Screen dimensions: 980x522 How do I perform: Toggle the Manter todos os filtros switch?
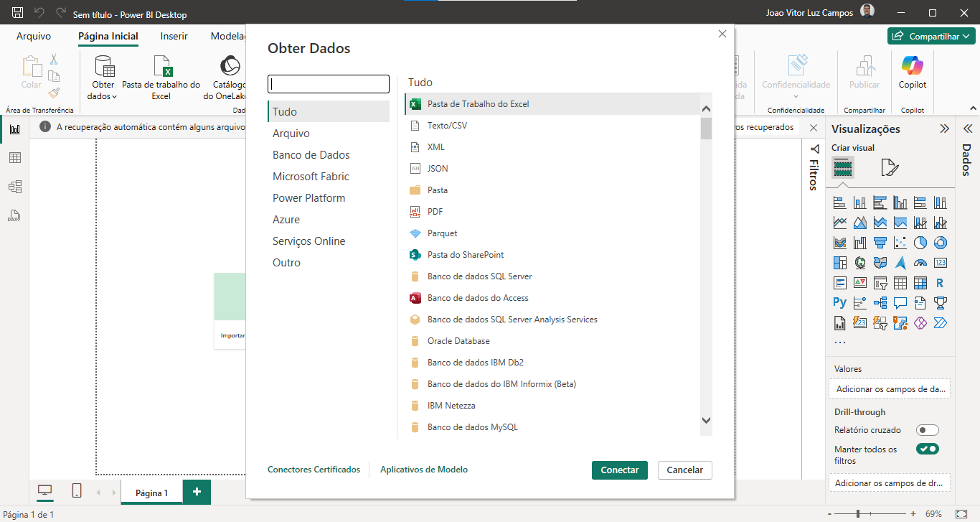(928, 449)
